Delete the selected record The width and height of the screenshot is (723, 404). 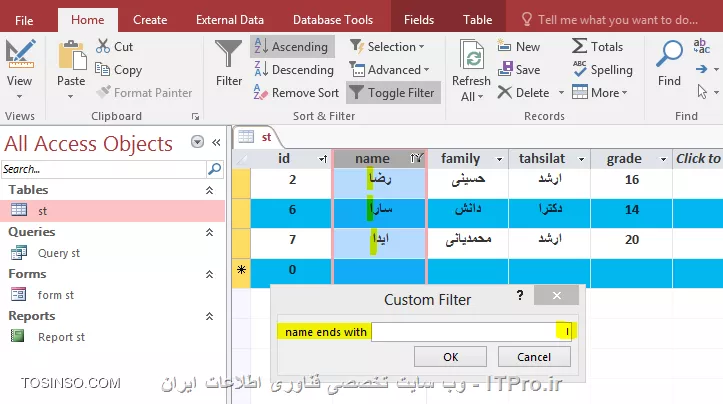pos(524,93)
